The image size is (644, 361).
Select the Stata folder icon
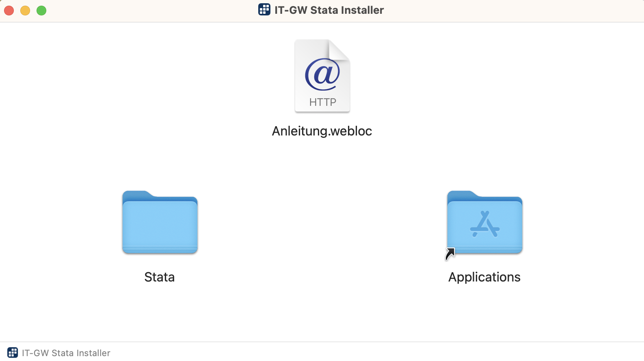click(160, 222)
